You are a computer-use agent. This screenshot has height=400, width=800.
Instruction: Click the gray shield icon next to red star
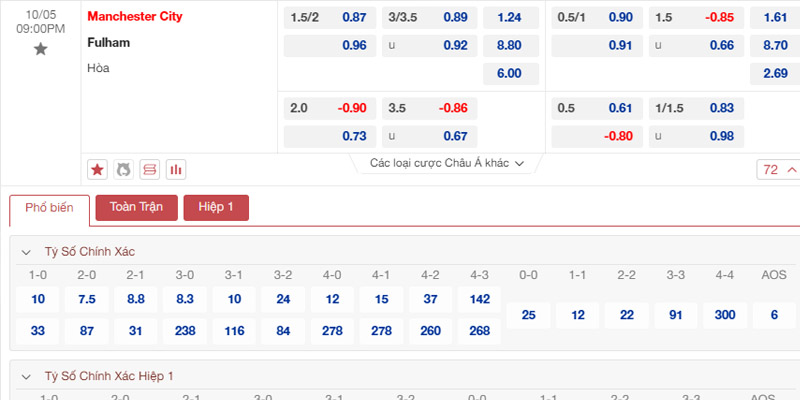pos(123,170)
